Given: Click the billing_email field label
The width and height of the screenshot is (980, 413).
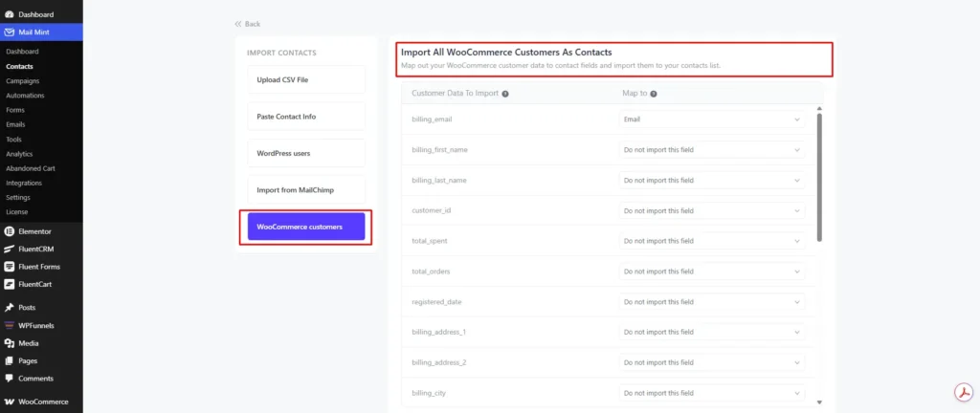Looking at the screenshot, I should click(432, 120).
